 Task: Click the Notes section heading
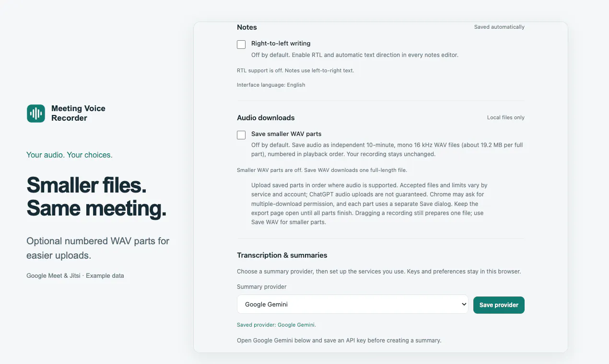pos(247,27)
